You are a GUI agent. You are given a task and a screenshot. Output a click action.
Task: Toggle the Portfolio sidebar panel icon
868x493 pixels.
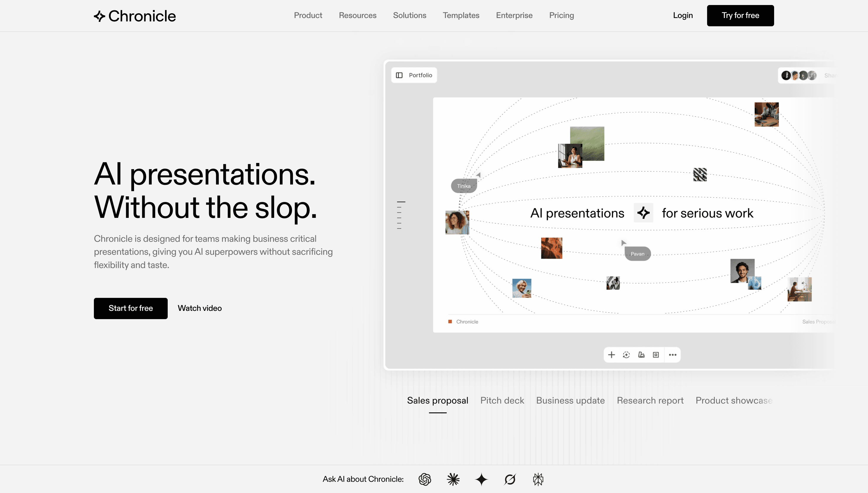(399, 75)
